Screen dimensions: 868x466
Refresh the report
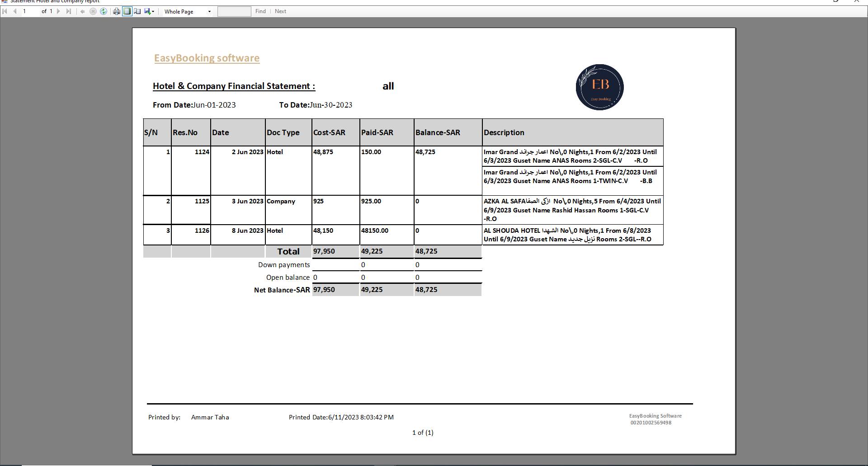104,11
